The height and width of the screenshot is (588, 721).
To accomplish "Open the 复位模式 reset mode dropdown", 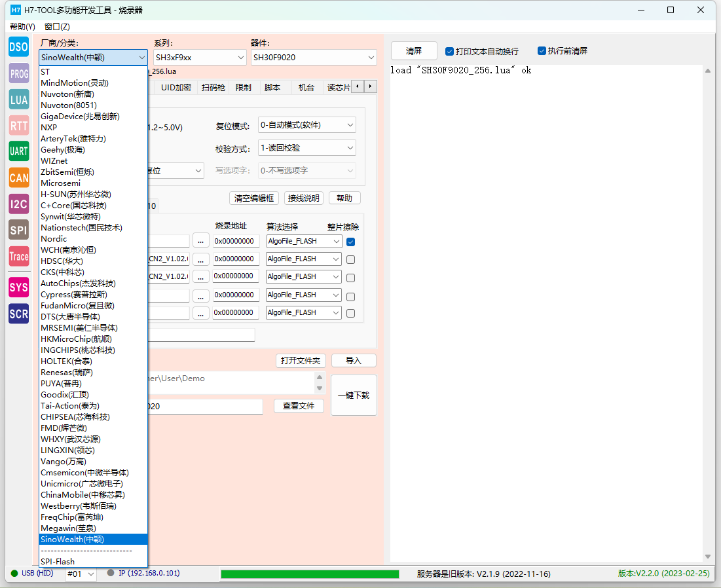I will point(306,125).
